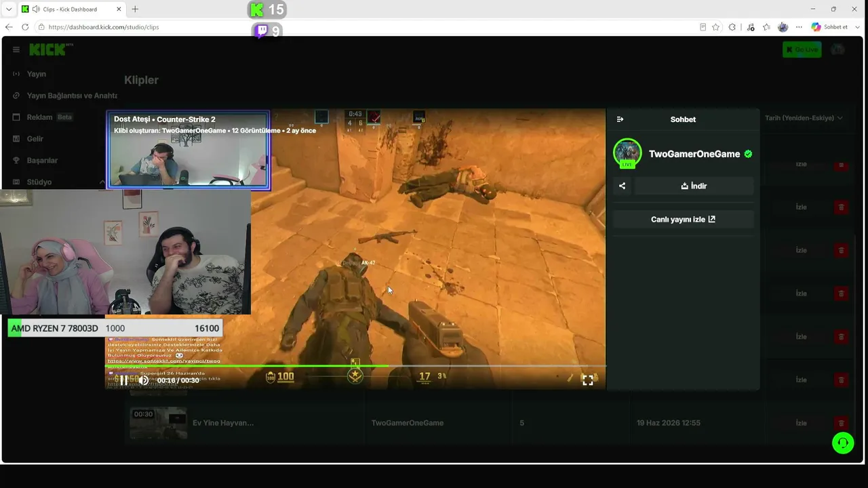Click the "Klipler" page heading
Screen dimensions: 868x488
[x=141, y=80]
